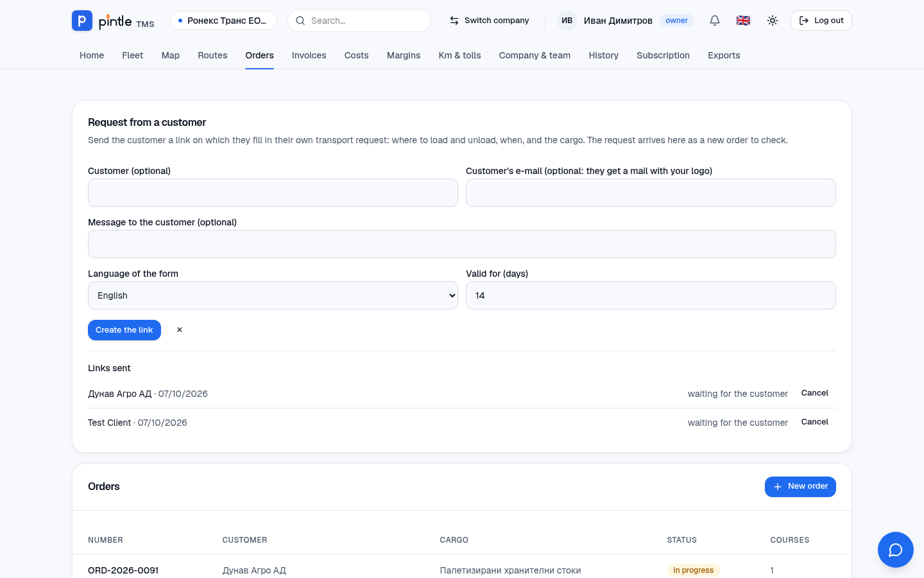Click the ИВ user avatar
The height and width of the screenshot is (578, 924).
click(567, 21)
